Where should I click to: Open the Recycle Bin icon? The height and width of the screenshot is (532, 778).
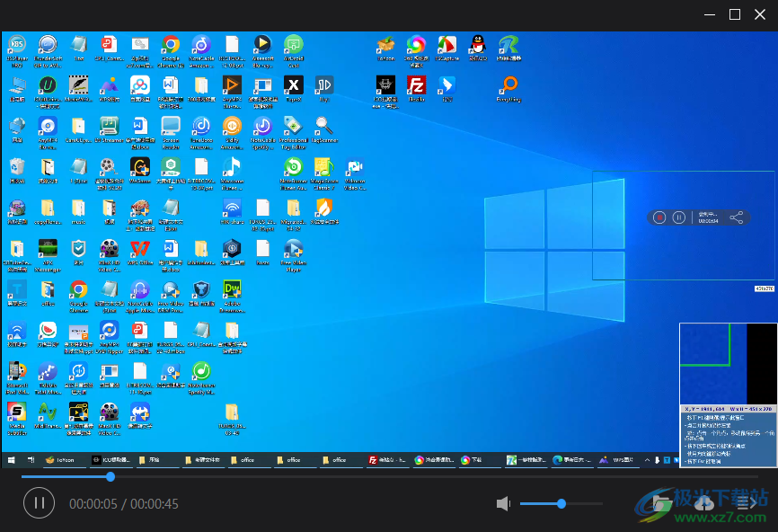click(x=17, y=171)
